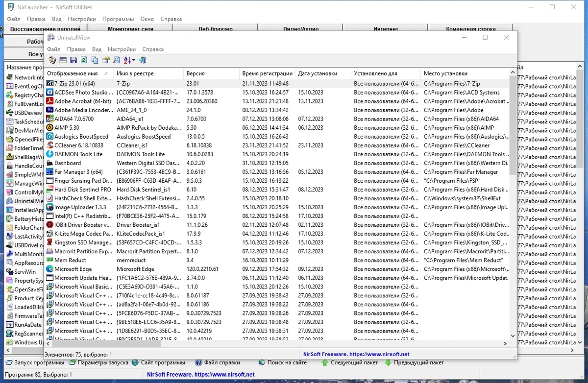Click the Refresh toolbar icon
Screen dimensions: 588x383
click(84, 60)
